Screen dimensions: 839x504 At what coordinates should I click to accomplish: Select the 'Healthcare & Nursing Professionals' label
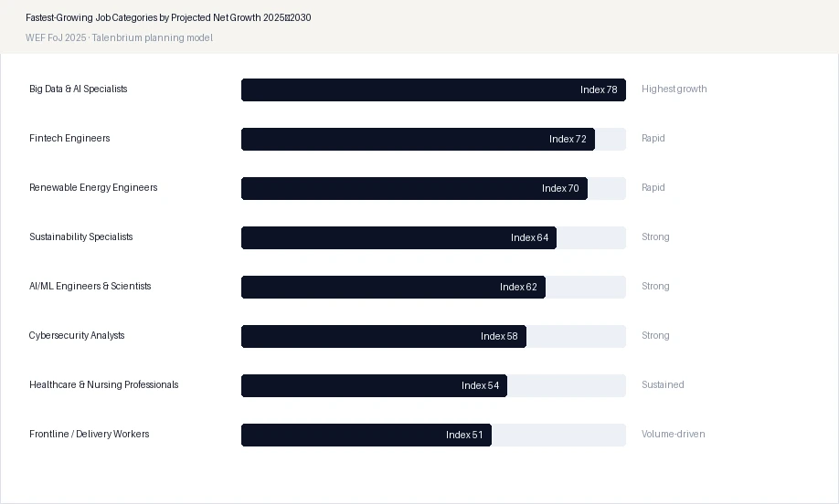(x=104, y=384)
